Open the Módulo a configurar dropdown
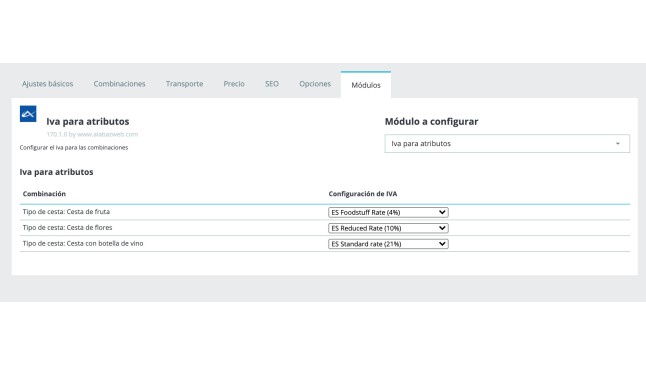This screenshot has width=646, height=366. [507, 143]
